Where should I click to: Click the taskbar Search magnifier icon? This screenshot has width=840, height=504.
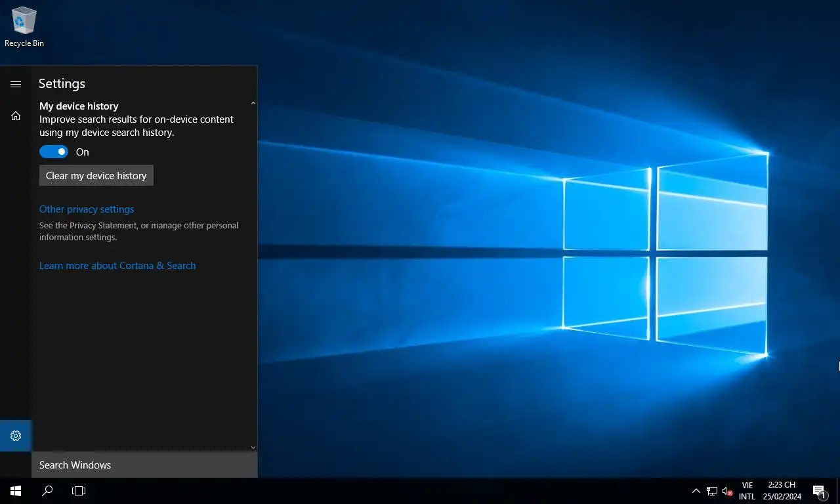coord(47,490)
